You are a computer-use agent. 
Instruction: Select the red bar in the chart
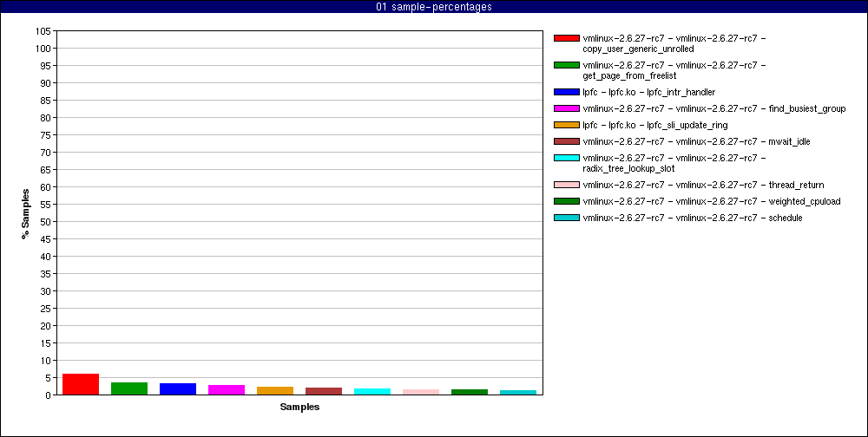81,384
